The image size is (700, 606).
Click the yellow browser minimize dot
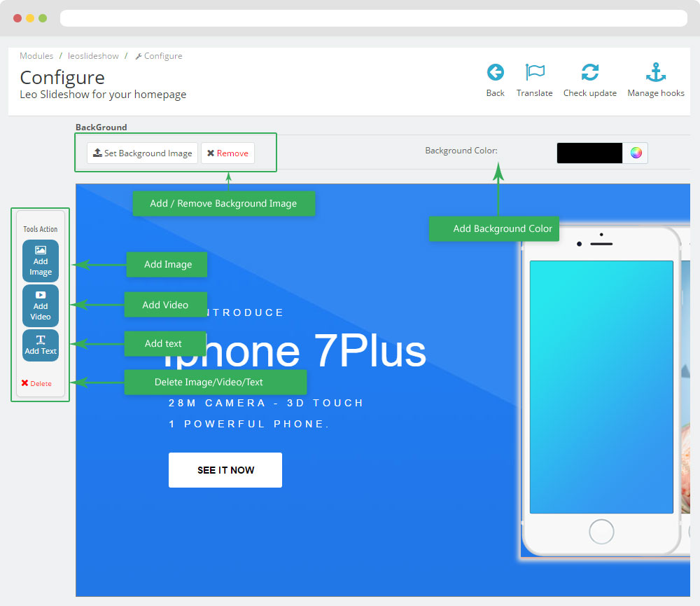(30, 18)
